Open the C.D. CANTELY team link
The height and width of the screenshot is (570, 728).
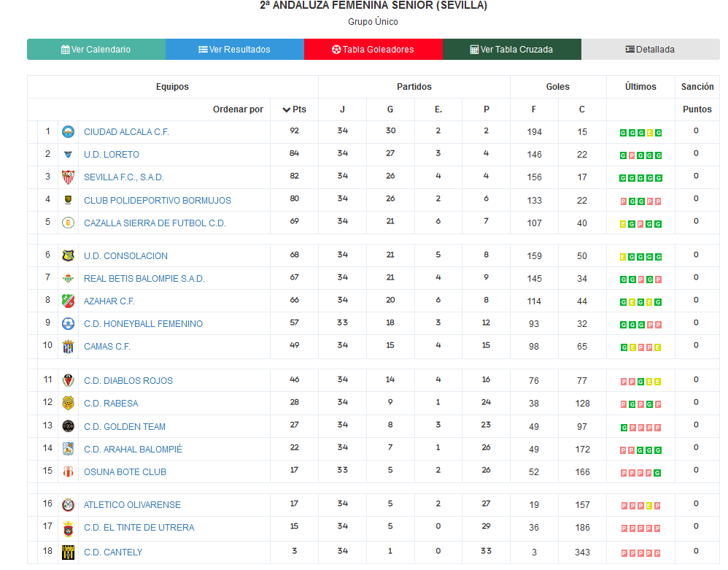coord(113,552)
